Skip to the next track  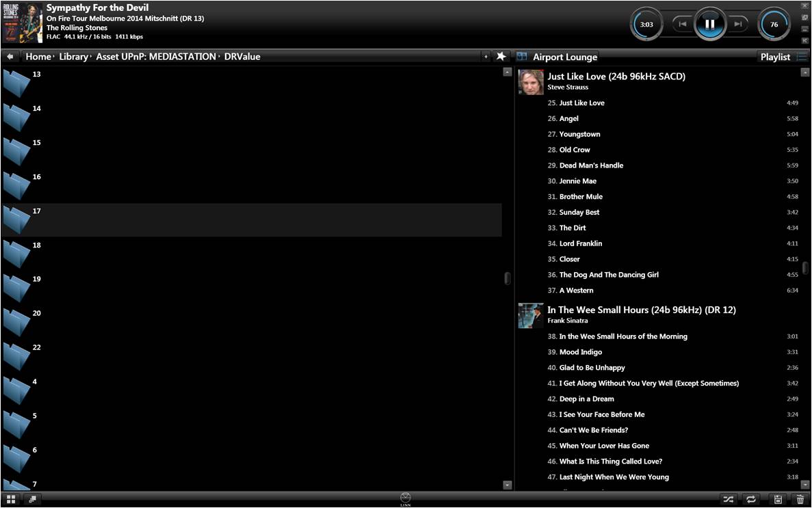(x=737, y=25)
